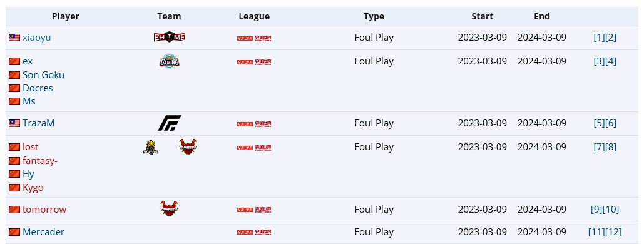Click the Malaysian flag next to xiaoyu
The width and height of the screenshot is (644, 244).
[14, 38]
